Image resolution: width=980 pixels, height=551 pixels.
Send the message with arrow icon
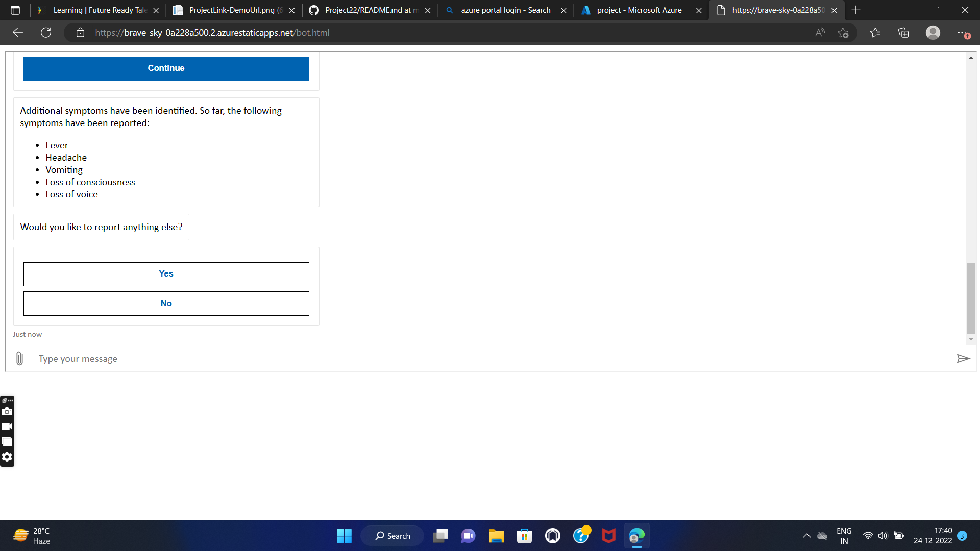point(963,359)
